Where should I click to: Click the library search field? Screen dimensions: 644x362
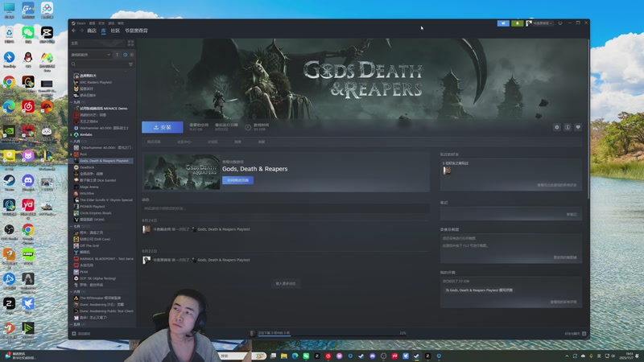(x=98, y=64)
